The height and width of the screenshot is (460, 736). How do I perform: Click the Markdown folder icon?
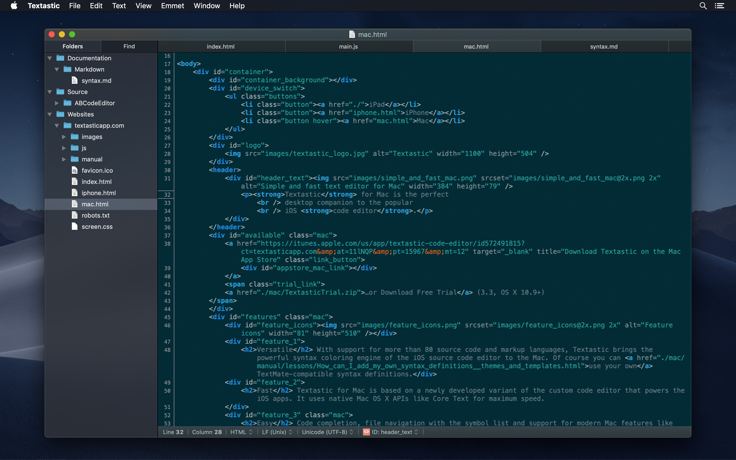pyautogui.click(x=67, y=69)
